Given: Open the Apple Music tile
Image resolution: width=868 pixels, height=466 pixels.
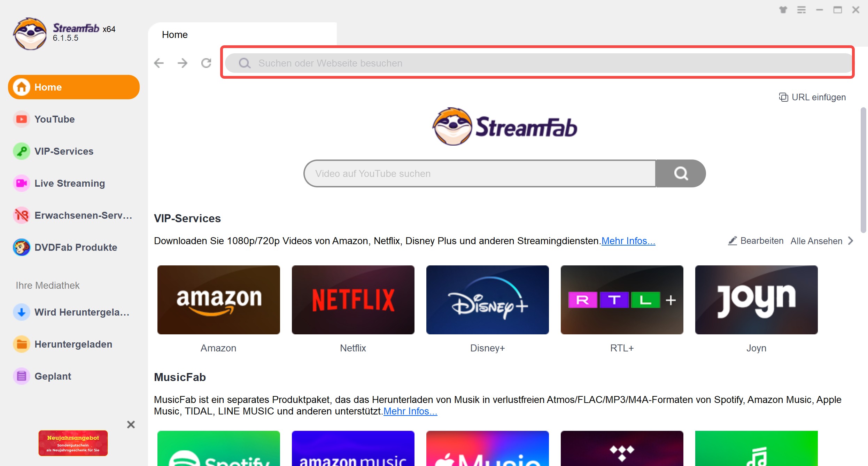Looking at the screenshot, I should pos(488,448).
